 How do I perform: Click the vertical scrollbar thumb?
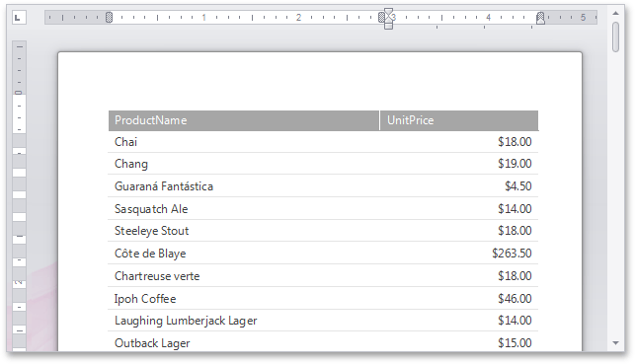tap(615, 36)
